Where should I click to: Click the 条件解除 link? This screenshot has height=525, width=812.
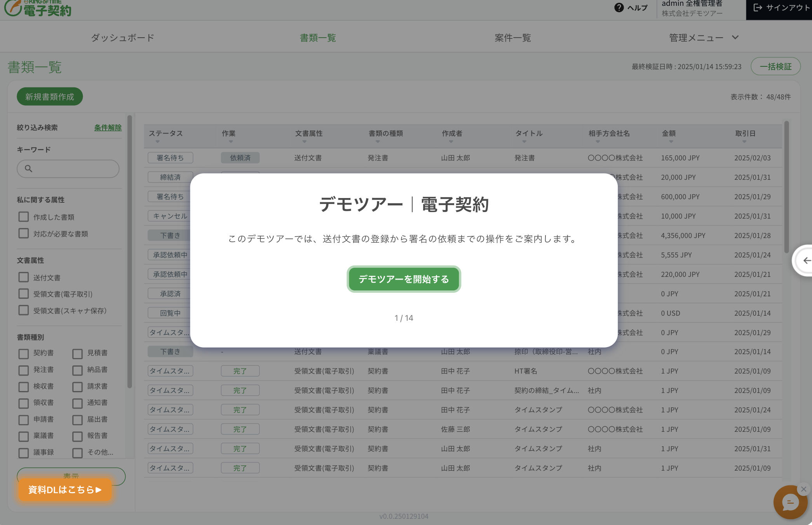coord(108,127)
